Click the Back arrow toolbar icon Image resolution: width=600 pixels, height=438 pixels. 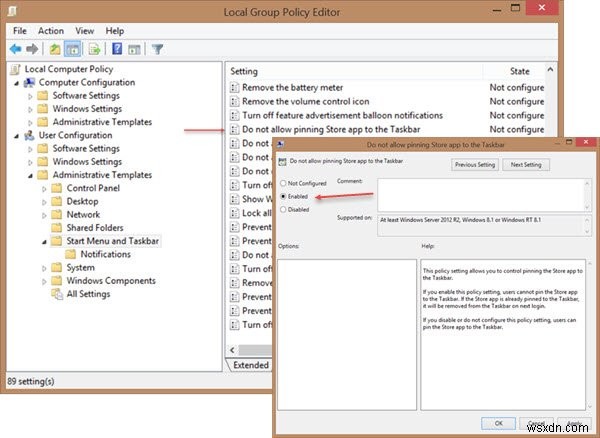click(x=15, y=48)
